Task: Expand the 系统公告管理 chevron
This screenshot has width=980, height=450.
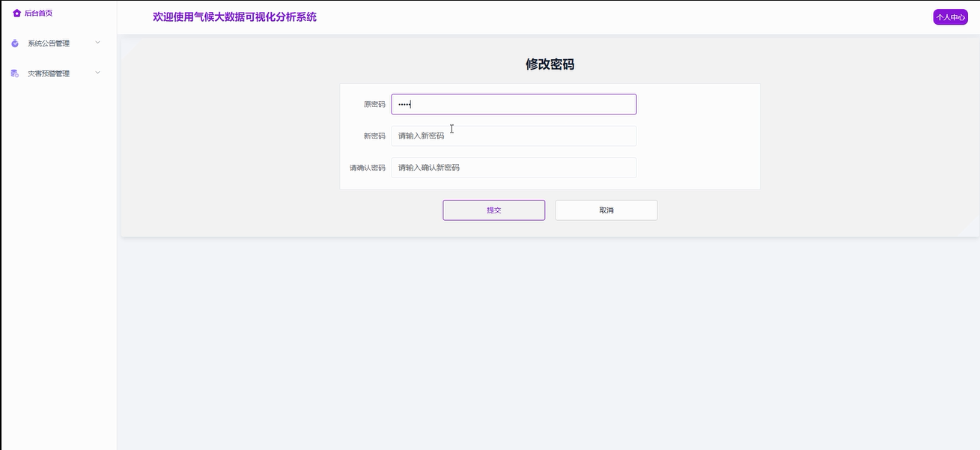Action: (97, 43)
